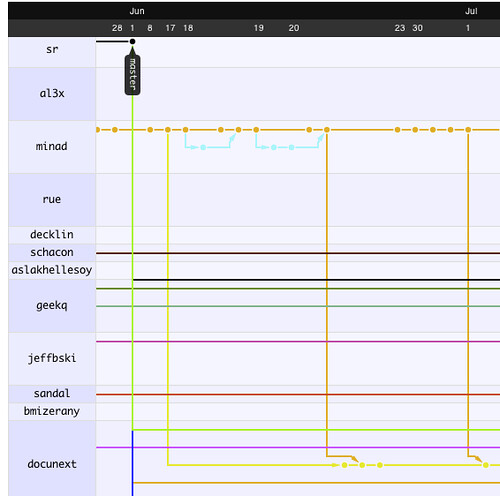Select the geekq user label
The image size is (500, 496).
click(x=52, y=306)
